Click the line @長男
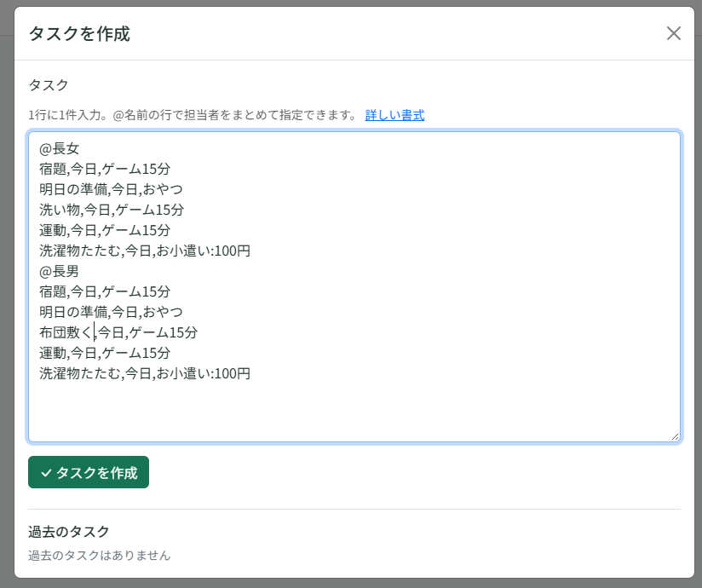This screenshot has width=702, height=588. (59, 271)
